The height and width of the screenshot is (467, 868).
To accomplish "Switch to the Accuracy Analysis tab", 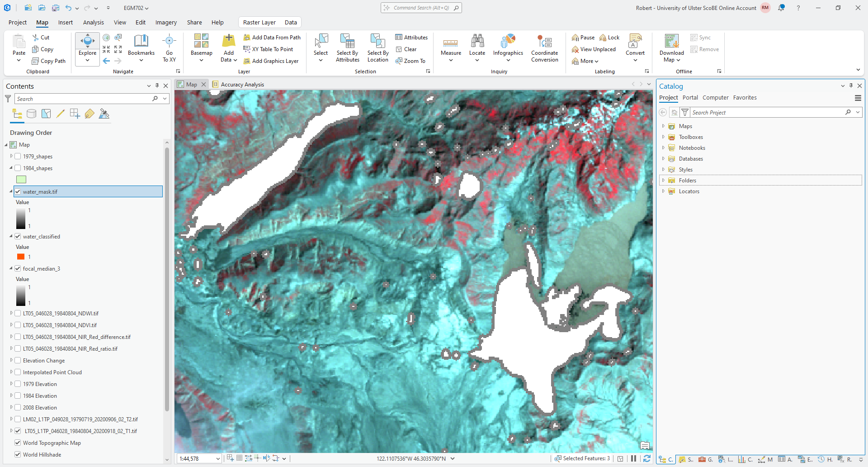I will click(242, 85).
